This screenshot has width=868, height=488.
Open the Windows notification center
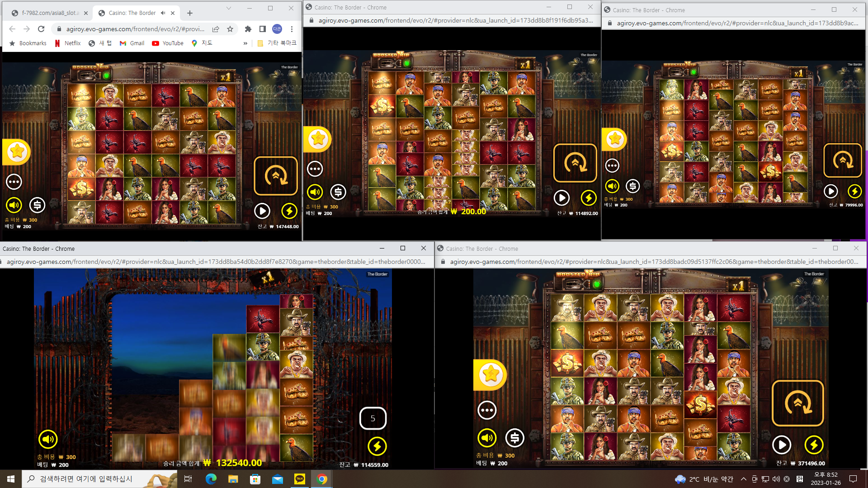click(x=853, y=479)
